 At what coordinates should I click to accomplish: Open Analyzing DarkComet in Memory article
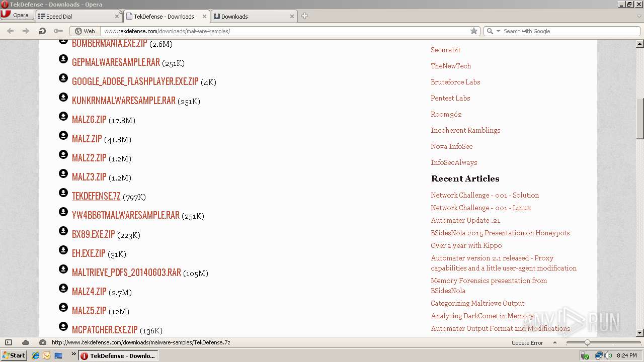pyautogui.click(x=482, y=316)
